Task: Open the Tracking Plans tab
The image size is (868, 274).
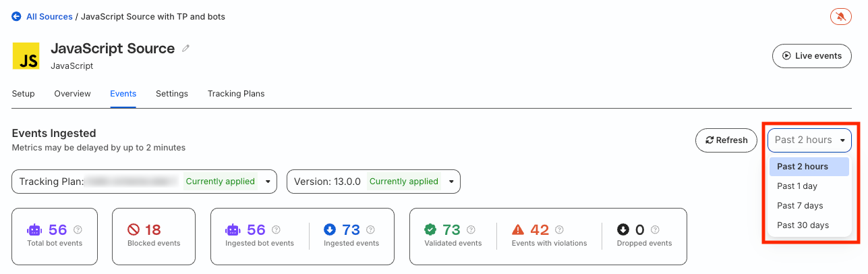Action: 236,94
